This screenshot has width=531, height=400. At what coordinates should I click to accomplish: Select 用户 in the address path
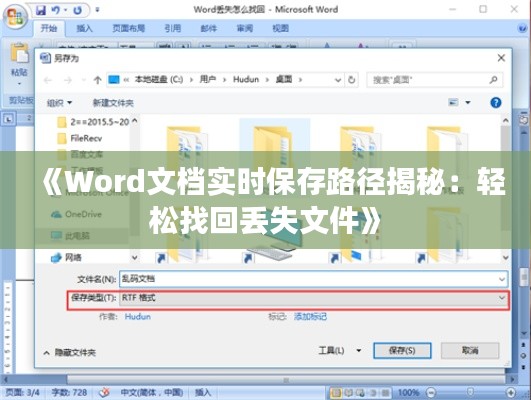[x=208, y=80]
